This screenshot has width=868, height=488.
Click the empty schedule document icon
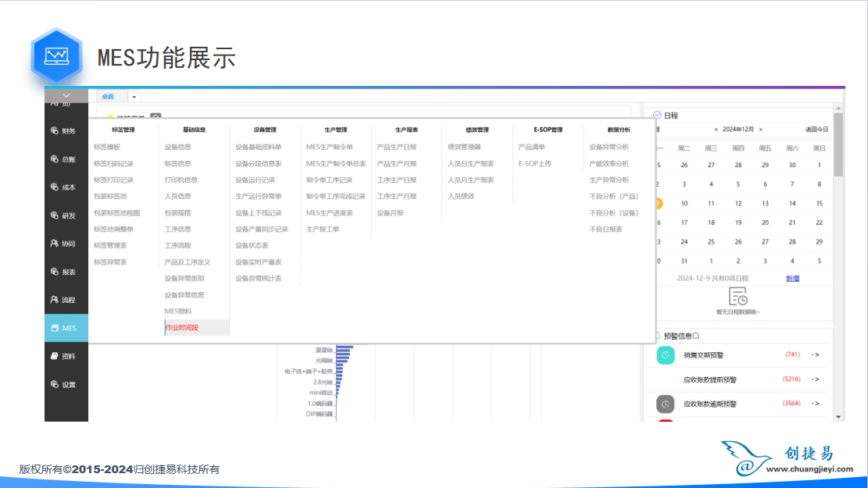738,297
